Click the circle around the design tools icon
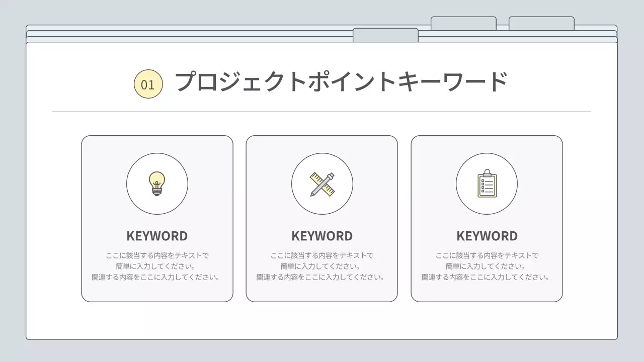 pos(321,184)
